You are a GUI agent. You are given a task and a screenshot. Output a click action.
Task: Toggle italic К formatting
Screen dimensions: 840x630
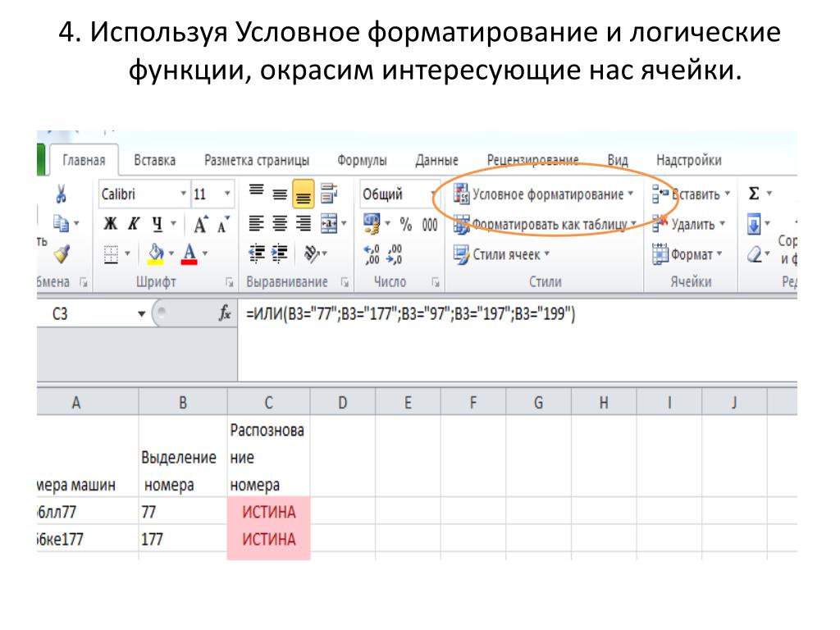[134, 224]
